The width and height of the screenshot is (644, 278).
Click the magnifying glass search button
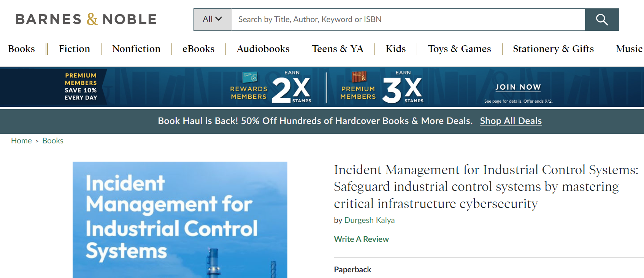[602, 19]
